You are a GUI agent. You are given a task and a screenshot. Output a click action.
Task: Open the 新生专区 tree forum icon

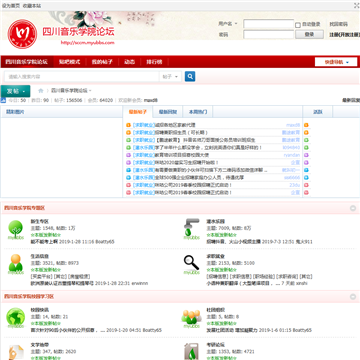point(16,230)
